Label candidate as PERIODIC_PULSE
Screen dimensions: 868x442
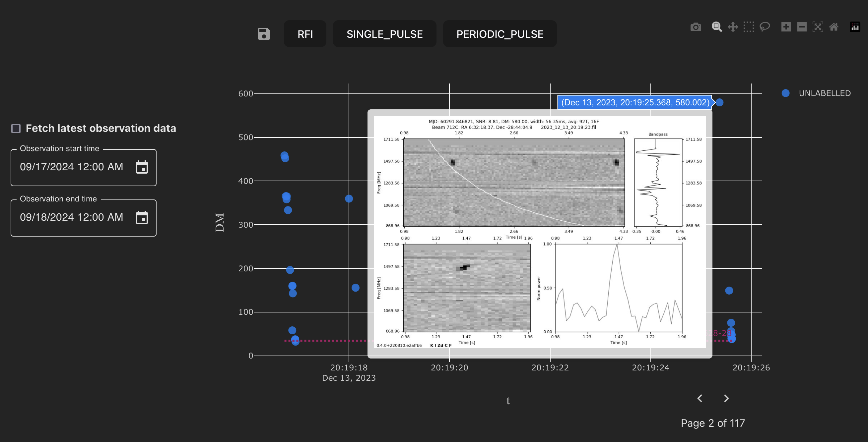click(x=500, y=34)
